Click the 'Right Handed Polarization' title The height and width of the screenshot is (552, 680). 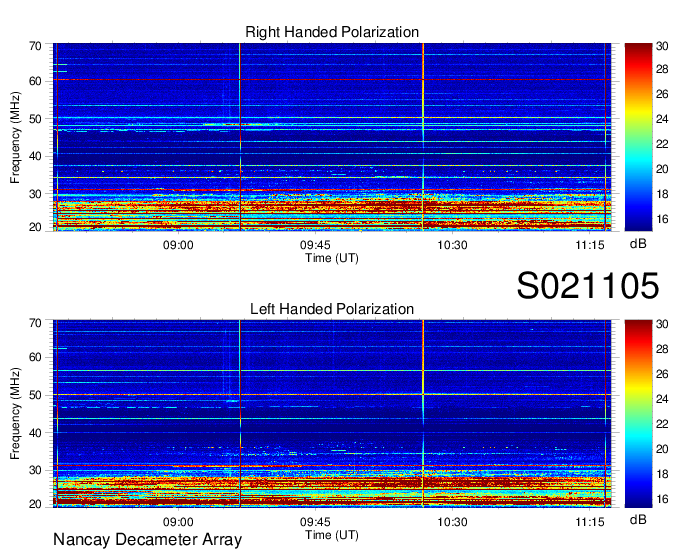point(332,32)
